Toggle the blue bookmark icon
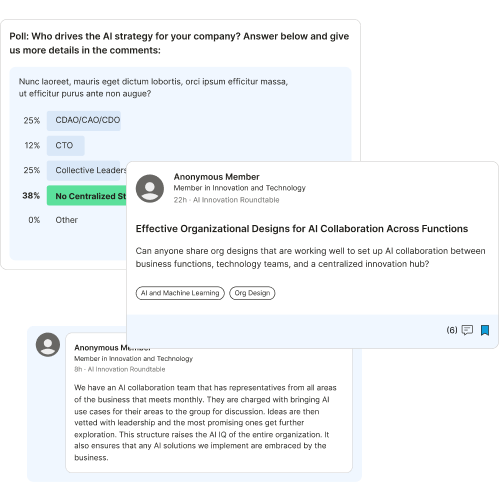This screenshot has width=500, height=500. click(485, 330)
